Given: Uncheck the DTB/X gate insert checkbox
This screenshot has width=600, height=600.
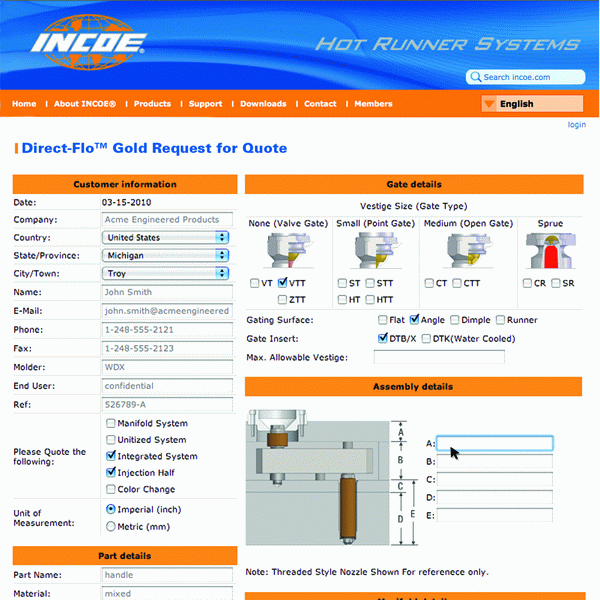Looking at the screenshot, I should pyautogui.click(x=382, y=338).
